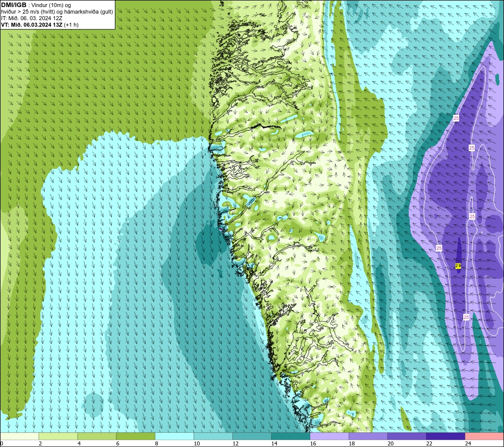
Task: Click legend scale number 16
Action: 313,443
